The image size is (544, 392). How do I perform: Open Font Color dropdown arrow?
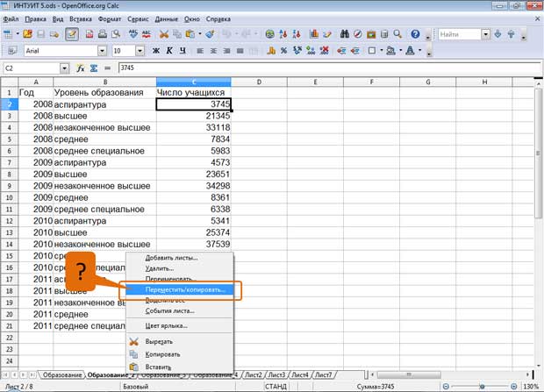pos(419,51)
